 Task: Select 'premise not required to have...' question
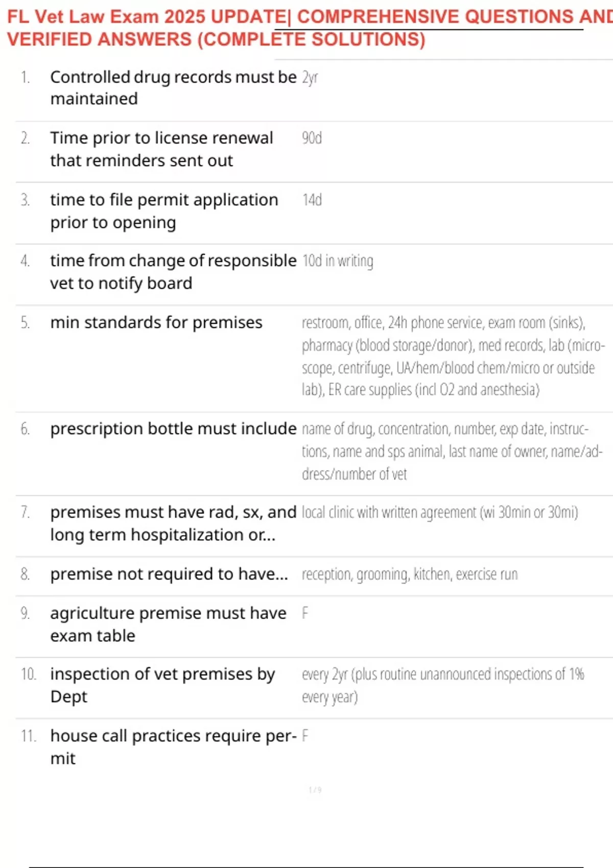(x=169, y=574)
